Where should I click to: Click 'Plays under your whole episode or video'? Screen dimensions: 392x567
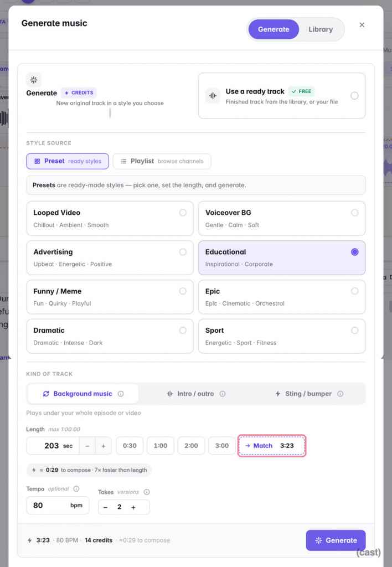[84, 413]
